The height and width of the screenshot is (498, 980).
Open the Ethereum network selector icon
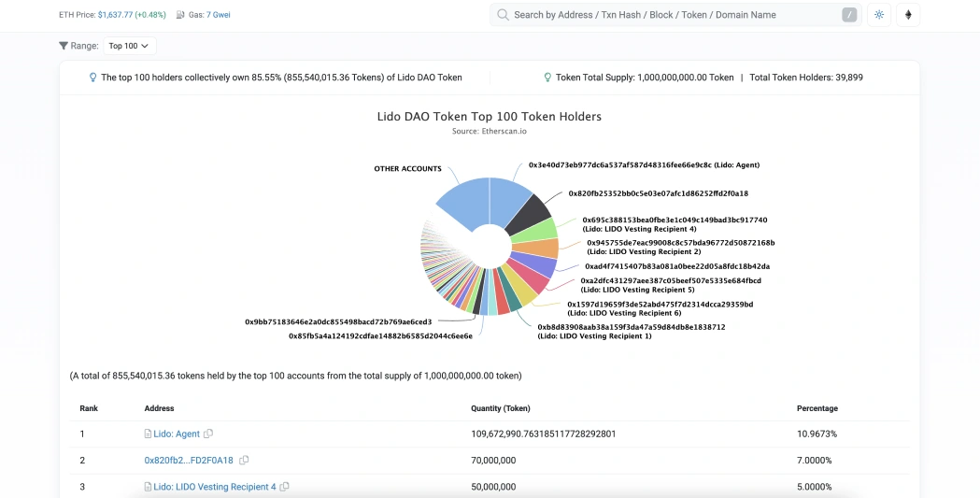pyautogui.click(x=908, y=15)
